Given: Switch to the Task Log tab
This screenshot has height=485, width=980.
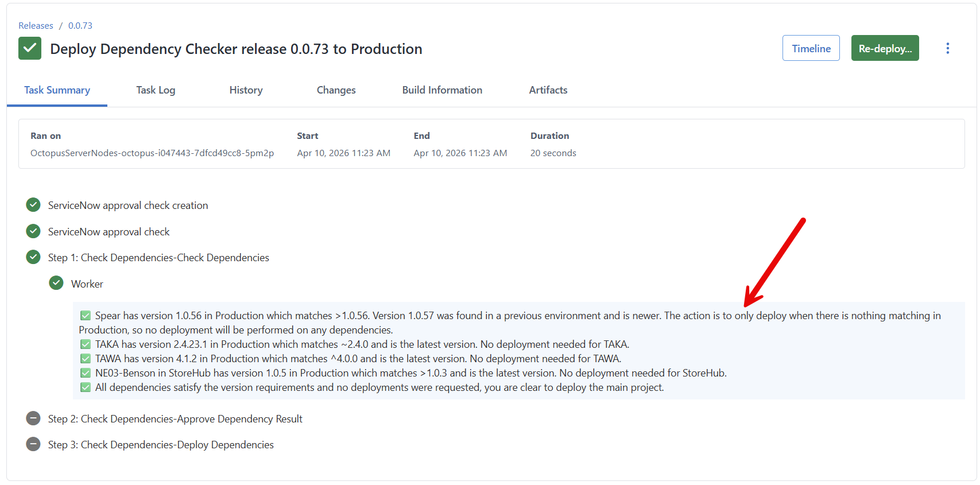Looking at the screenshot, I should tap(156, 90).
